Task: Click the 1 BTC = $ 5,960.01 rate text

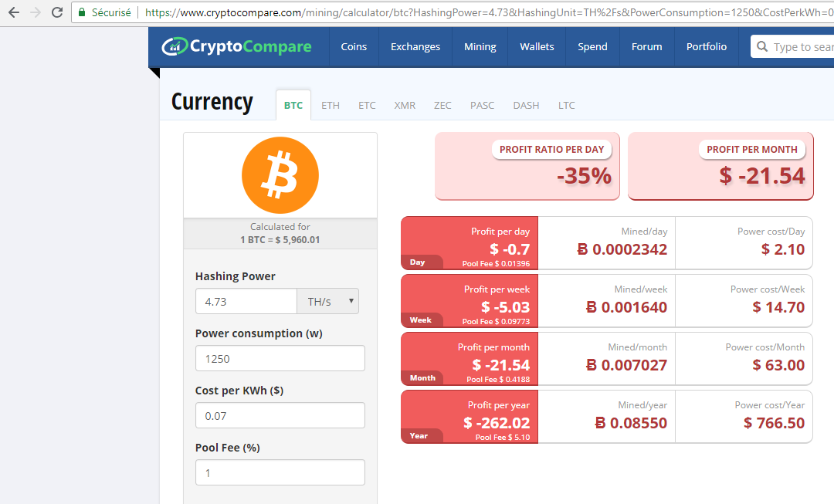Action: 280,240
